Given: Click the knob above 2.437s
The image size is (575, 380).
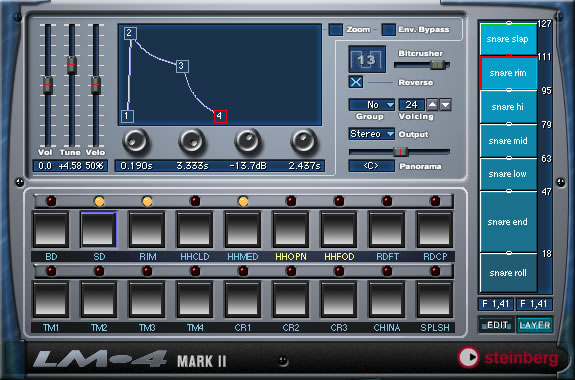Looking at the screenshot, I should (x=304, y=141).
